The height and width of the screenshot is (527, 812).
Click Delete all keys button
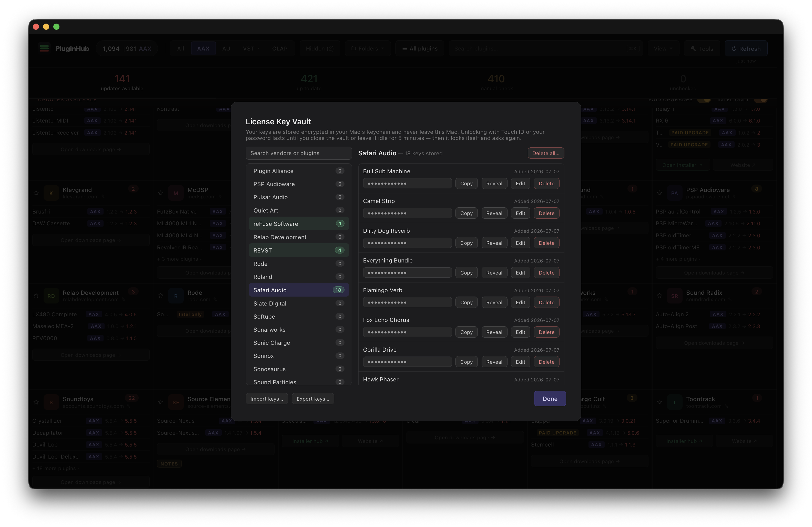point(545,153)
